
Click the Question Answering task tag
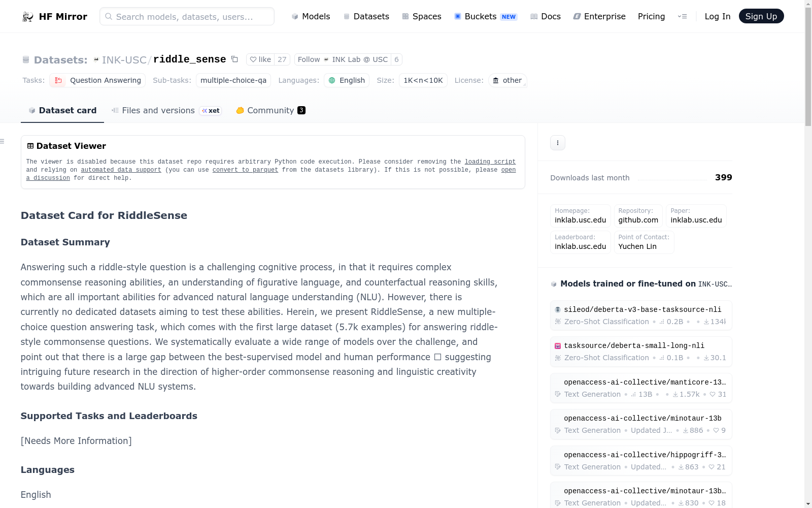pos(97,80)
